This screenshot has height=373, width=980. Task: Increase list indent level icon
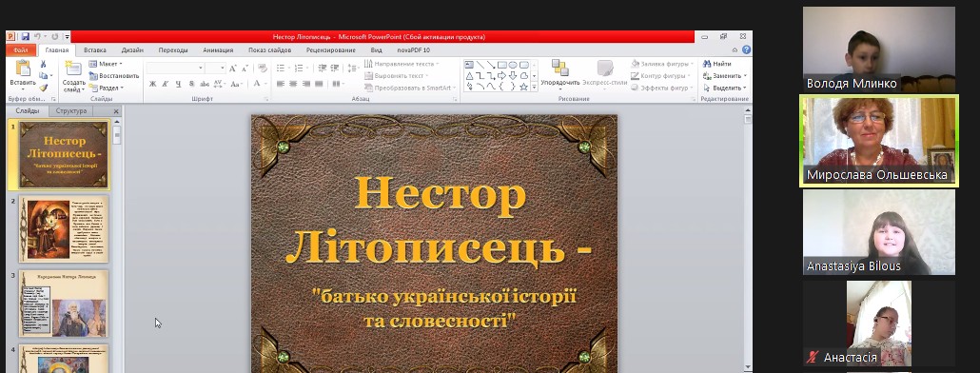(336, 69)
